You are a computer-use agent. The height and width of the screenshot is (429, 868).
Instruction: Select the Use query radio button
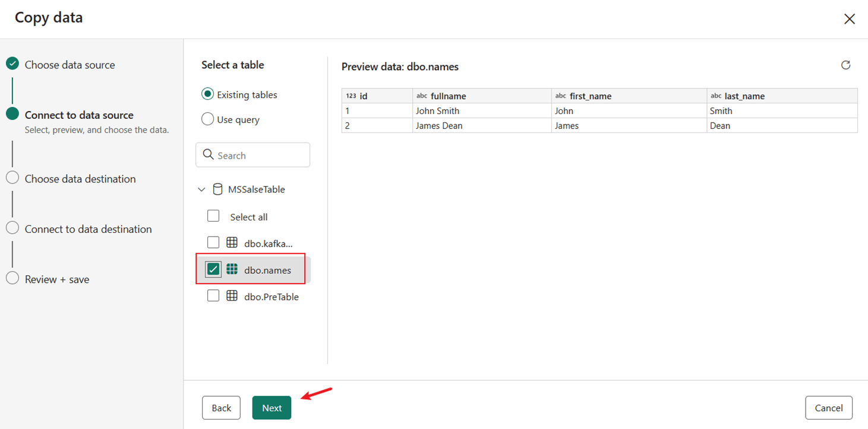click(x=207, y=119)
